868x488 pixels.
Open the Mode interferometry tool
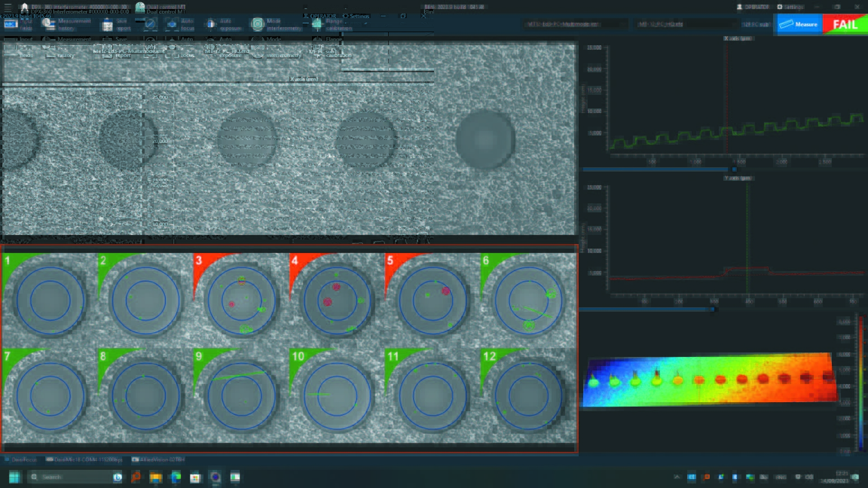click(x=257, y=24)
